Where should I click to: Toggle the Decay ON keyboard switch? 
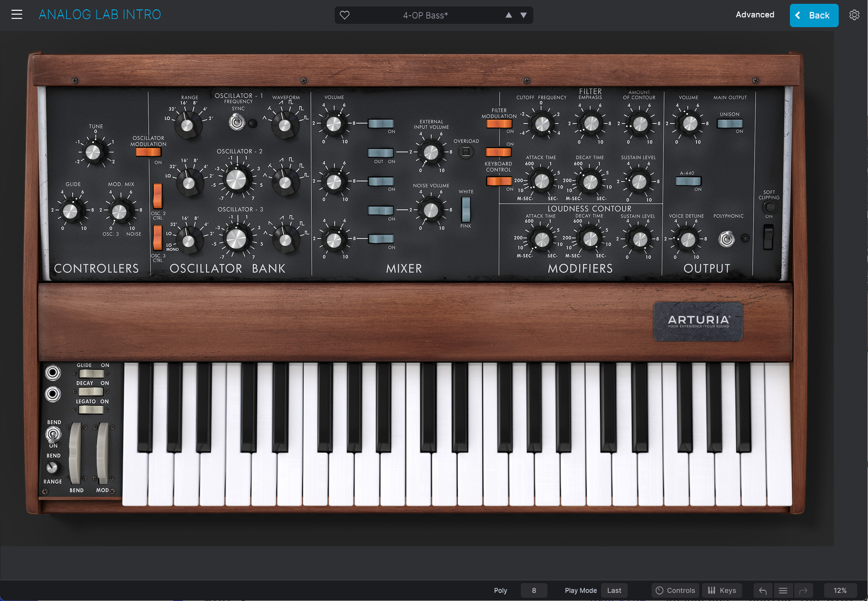pos(91,392)
